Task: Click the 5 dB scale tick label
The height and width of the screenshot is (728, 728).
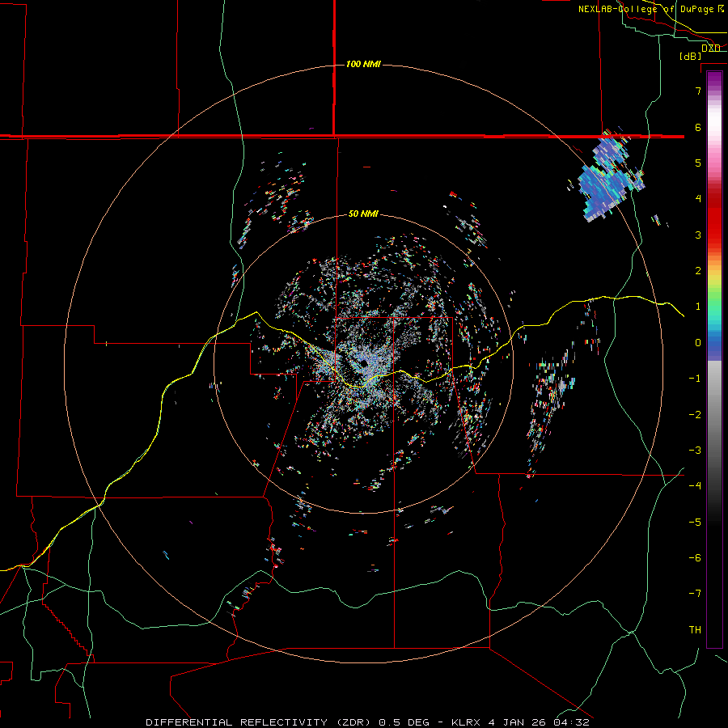Action: (x=698, y=163)
